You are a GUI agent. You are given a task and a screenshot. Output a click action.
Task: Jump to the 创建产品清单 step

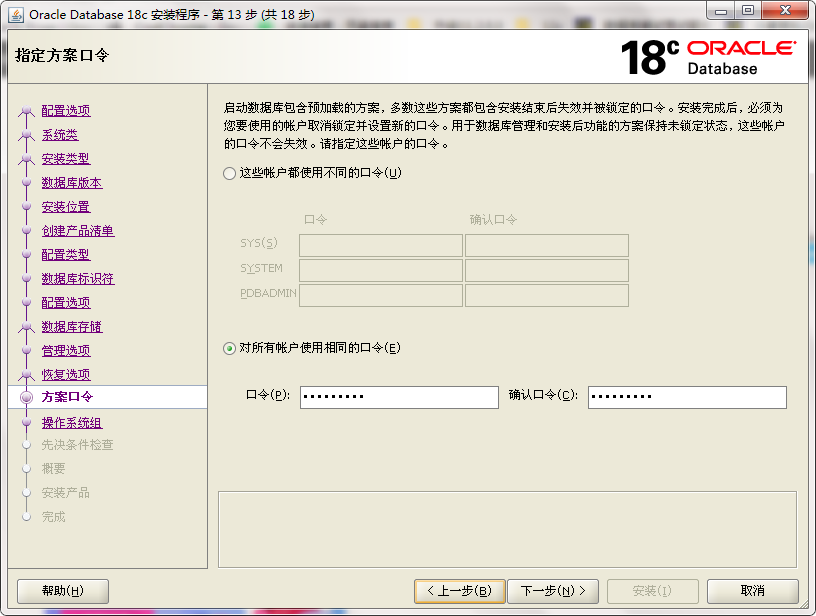pos(78,230)
